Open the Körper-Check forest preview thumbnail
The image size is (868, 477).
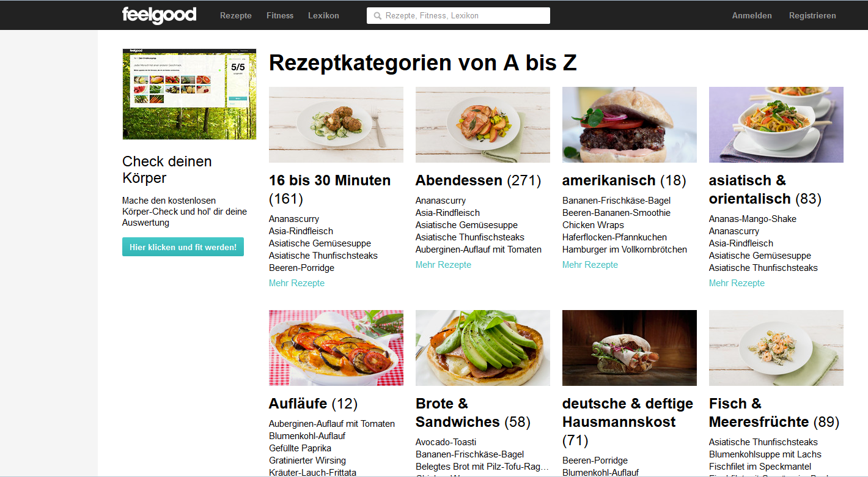189,94
